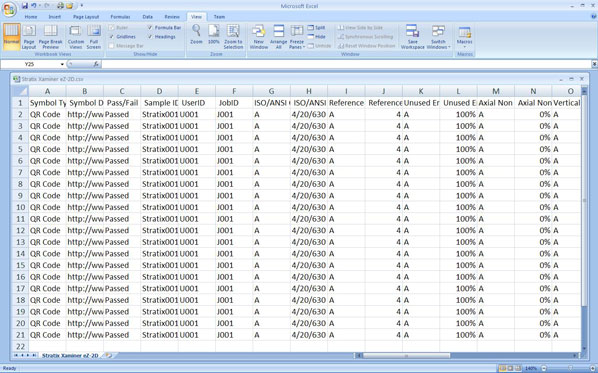Click the Undo icon in Quick Access Toolbar
Screen dimensions: 598x373
tap(34, 6)
